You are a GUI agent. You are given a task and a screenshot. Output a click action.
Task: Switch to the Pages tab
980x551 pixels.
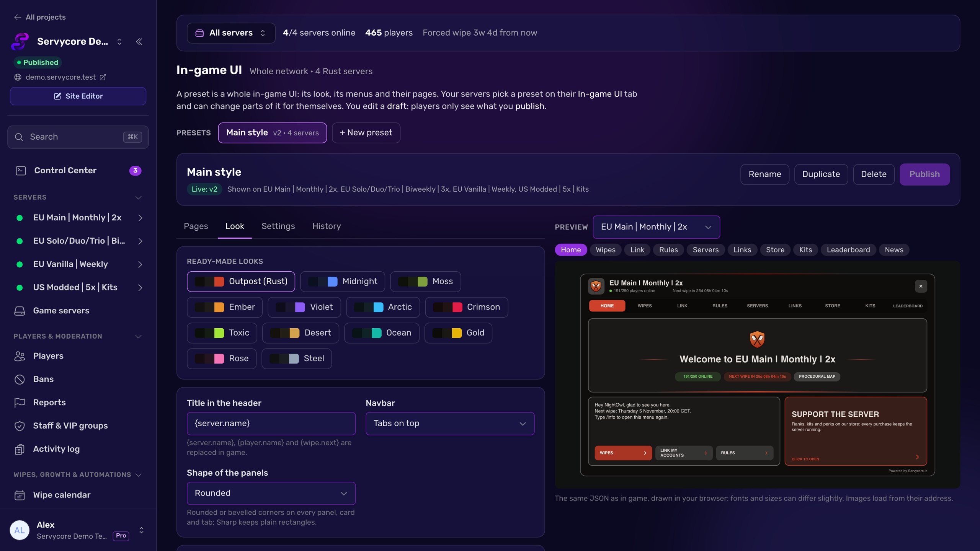coord(196,226)
